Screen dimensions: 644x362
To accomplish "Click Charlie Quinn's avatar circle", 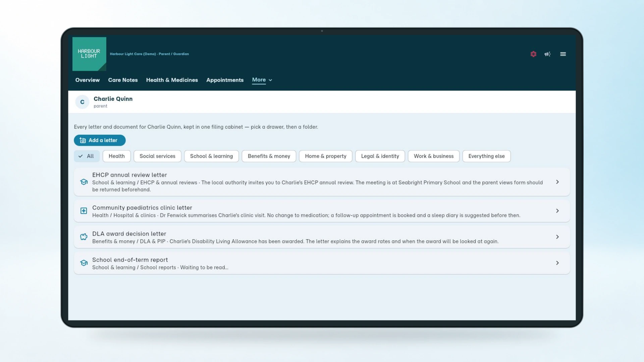I will click(82, 102).
